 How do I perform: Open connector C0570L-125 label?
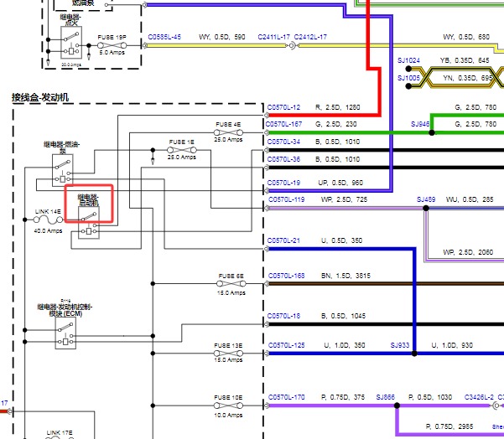click(287, 345)
